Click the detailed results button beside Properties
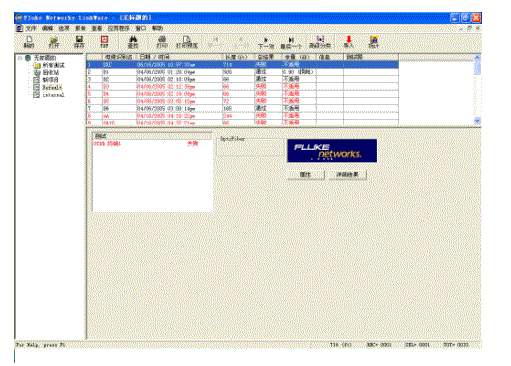Viewport: 511px width, 366px height. [348, 175]
